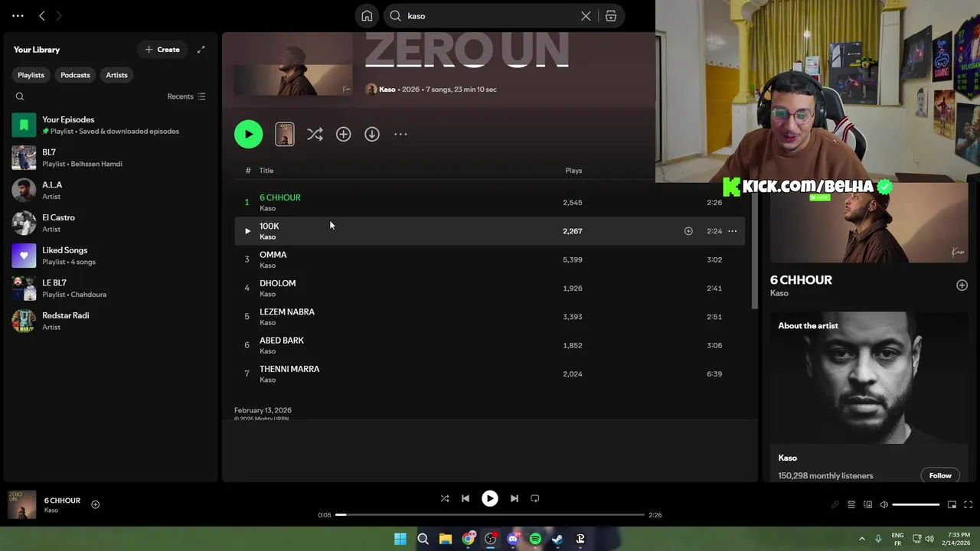
Task: Enable shuffle for the album
Action: pyautogui.click(x=315, y=134)
